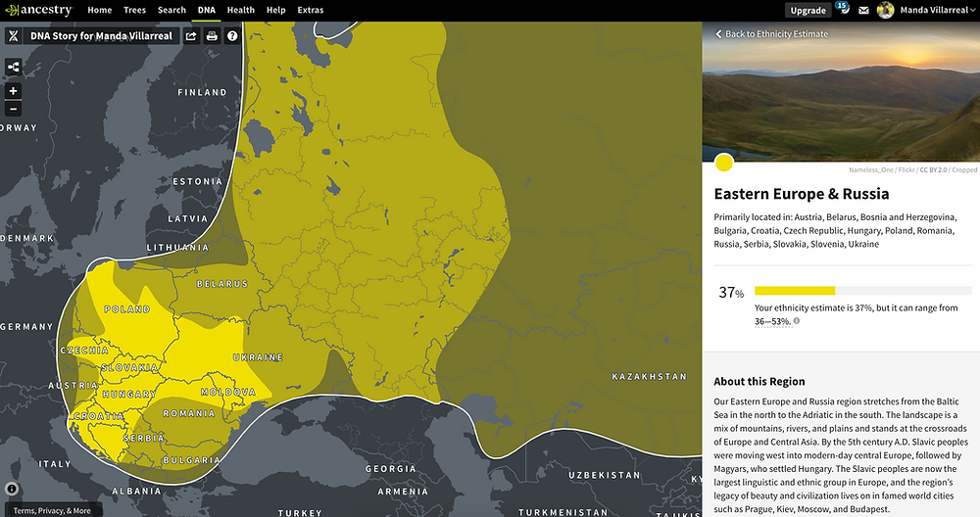This screenshot has height=517, width=980.
Task: Open the map tree view icon
Action: [x=13, y=67]
